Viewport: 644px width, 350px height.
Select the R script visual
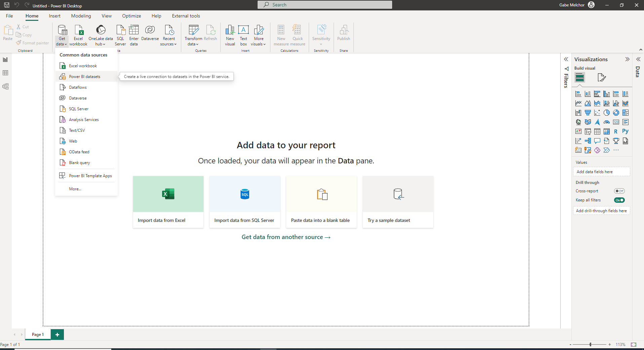click(616, 131)
